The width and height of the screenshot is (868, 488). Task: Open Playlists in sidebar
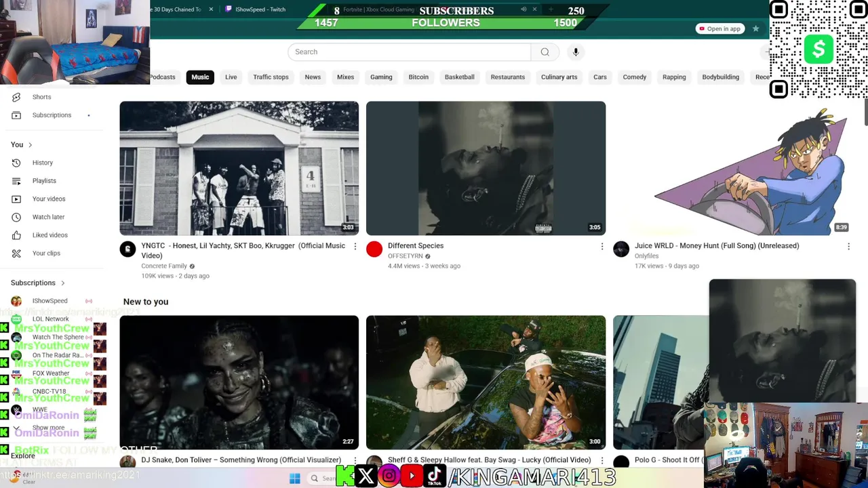(x=44, y=181)
